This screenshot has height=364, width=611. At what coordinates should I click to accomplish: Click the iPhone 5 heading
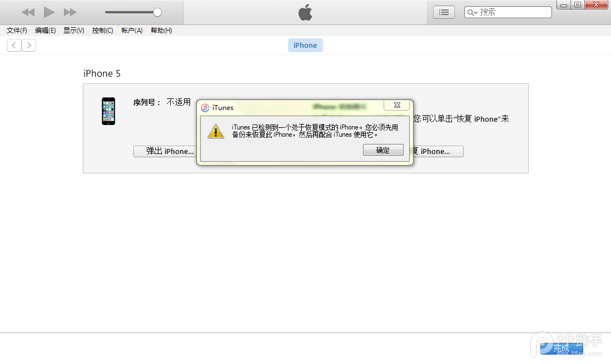coord(102,73)
